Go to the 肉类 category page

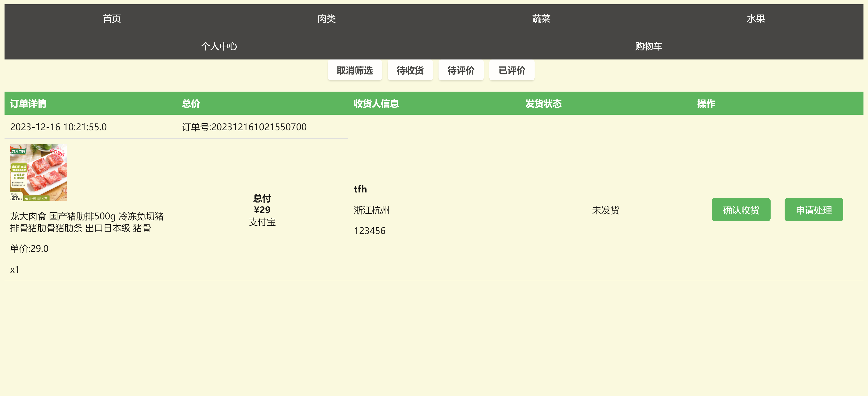(x=326, y=19)
